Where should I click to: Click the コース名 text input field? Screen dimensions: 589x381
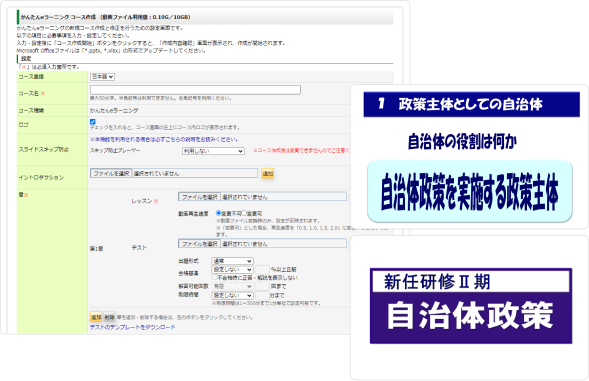[195, 90]
